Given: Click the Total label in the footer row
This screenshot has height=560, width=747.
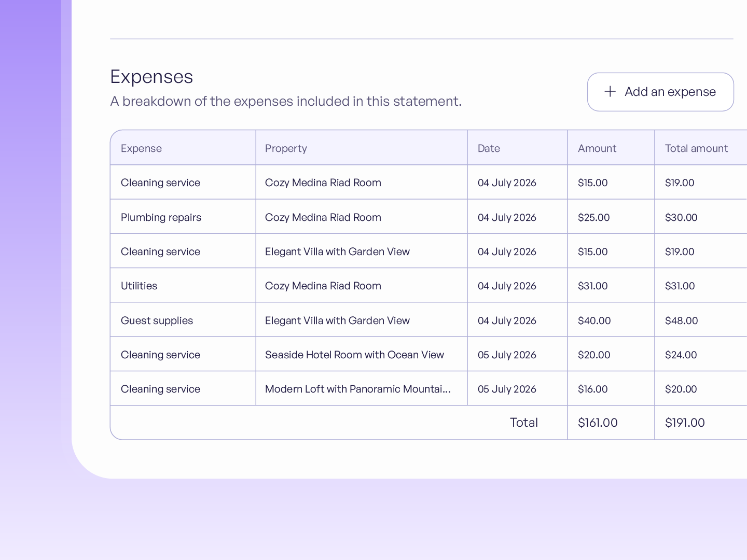Looking at the screenshot, I should pyautogui.click(x=524, y=423).
